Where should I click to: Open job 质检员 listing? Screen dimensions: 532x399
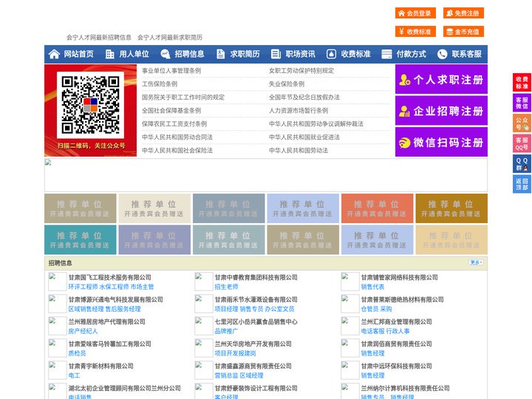pyautogui.click(x=78, y=353)
